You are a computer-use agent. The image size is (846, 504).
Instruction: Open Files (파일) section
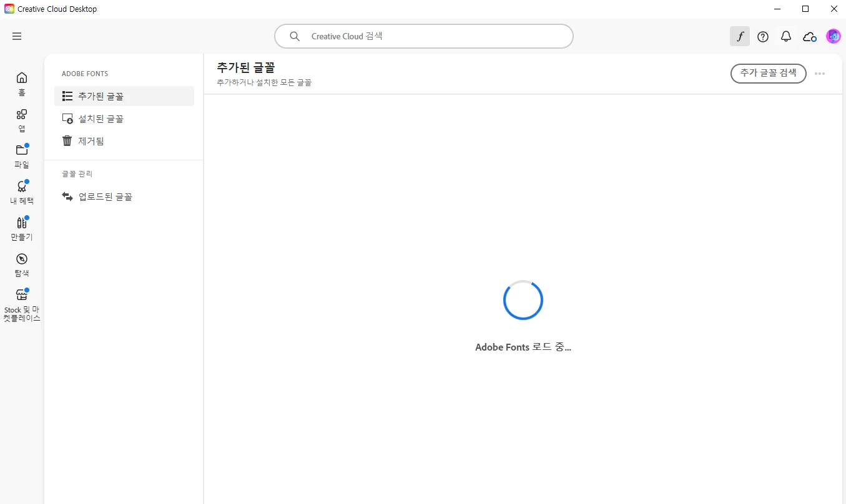click(x=22, y=157)
